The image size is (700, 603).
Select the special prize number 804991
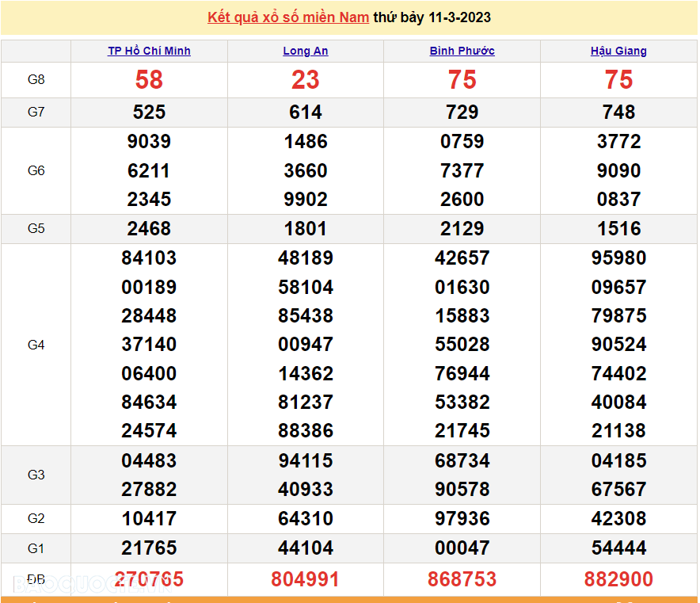(306, 579)
